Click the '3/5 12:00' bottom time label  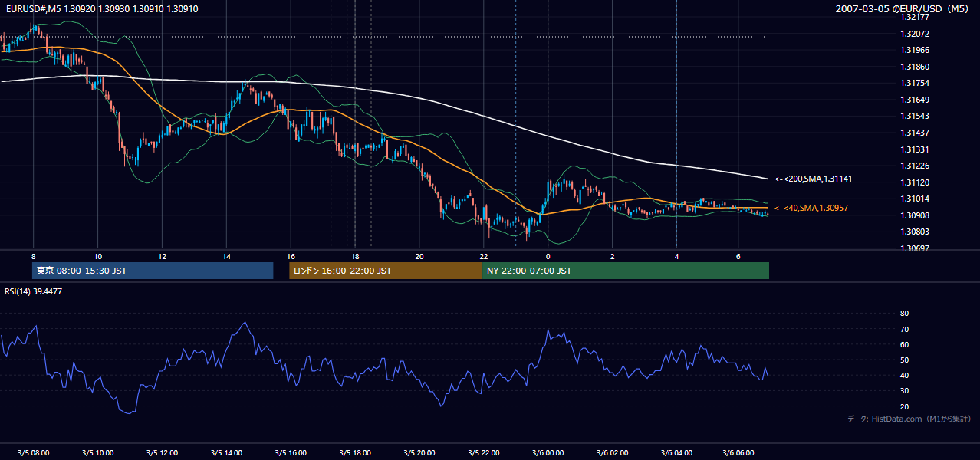(162, 453)
